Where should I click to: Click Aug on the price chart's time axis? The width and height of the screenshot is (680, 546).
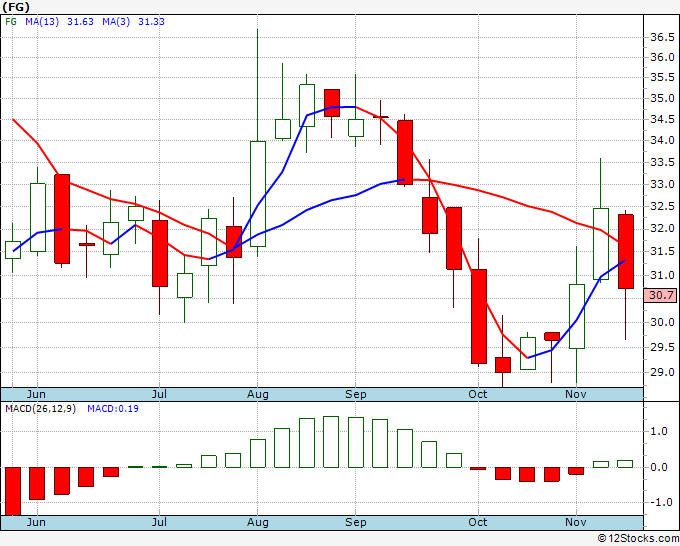point(258,394)
